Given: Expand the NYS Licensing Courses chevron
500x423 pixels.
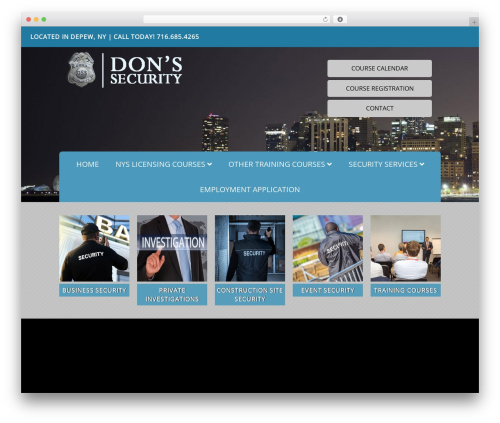Looking at the screenshot, I should 209,164.
